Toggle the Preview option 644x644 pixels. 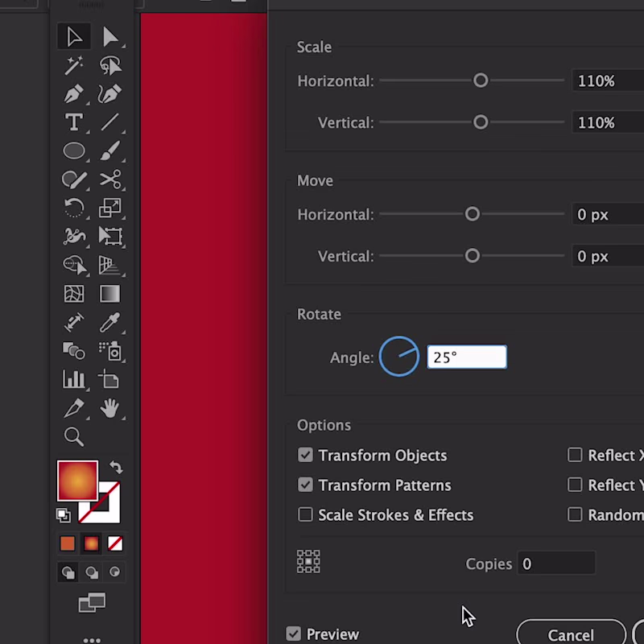[294, 634]
